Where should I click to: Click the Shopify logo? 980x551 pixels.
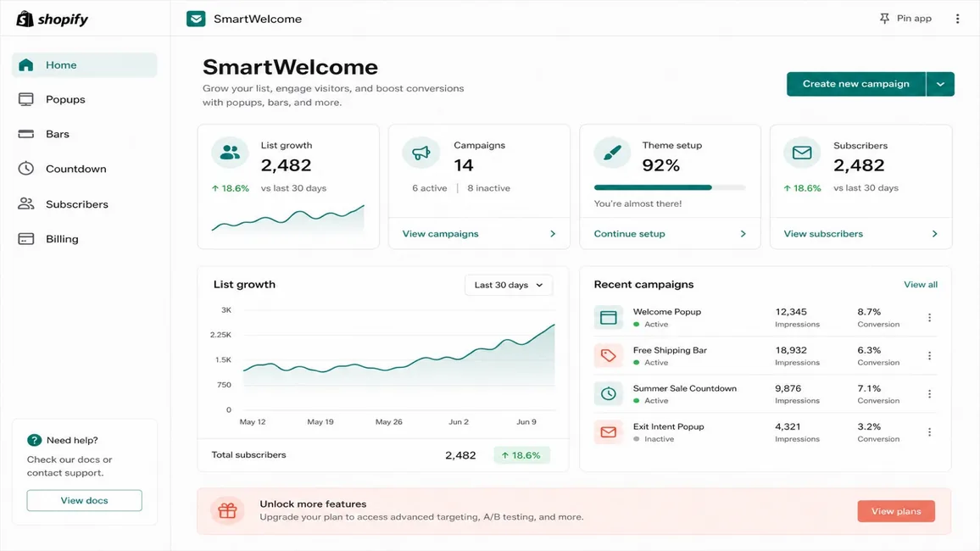(x=53, y=19)
